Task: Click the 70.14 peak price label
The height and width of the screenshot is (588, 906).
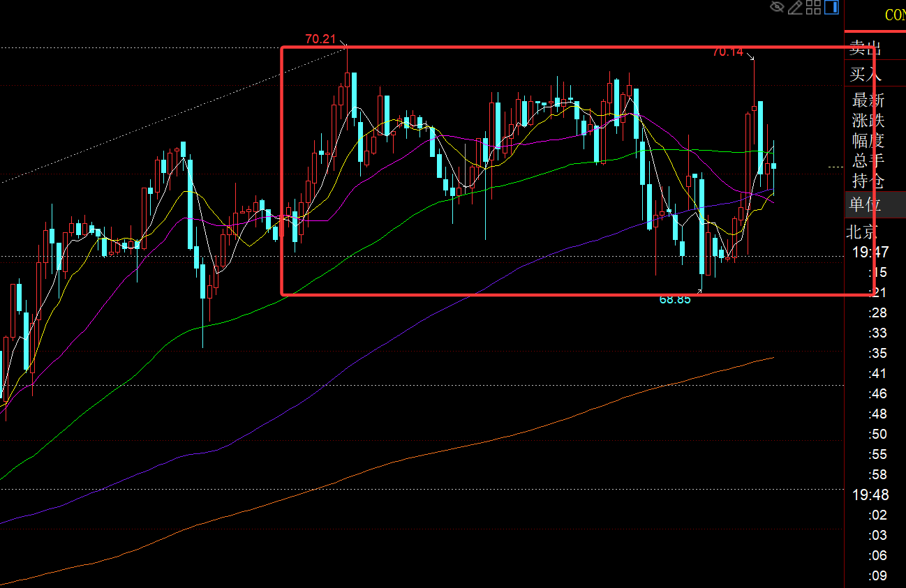Action: coord(728,52)
